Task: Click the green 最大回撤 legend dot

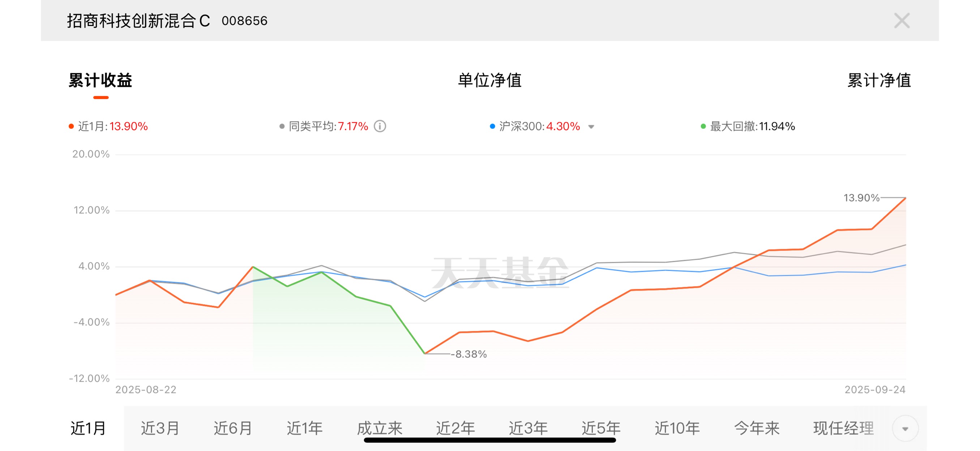Action: click(703, 126)
